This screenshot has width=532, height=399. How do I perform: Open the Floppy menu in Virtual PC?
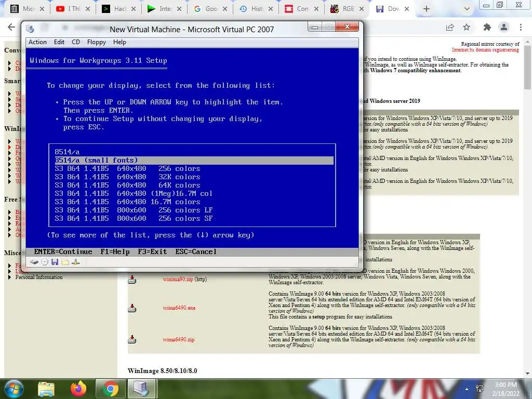96,42
